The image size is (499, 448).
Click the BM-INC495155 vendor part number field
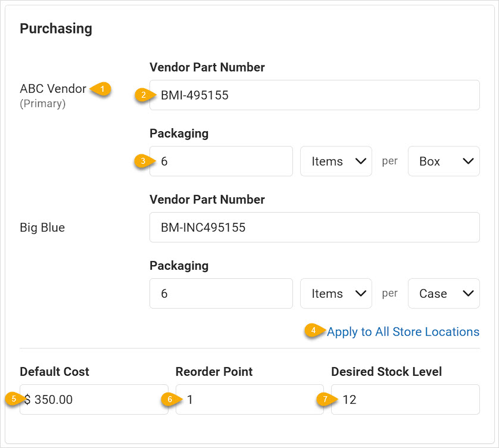coord(314,228)
